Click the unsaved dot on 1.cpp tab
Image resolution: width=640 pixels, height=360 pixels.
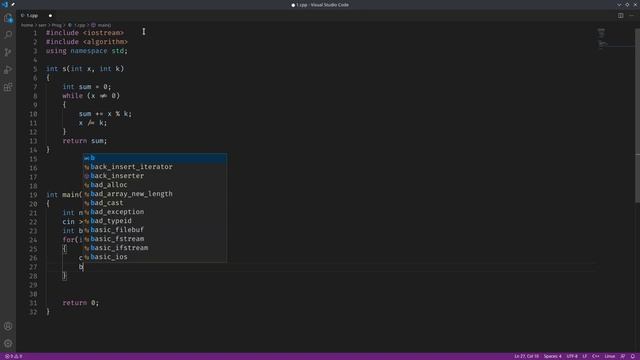click(x=50, y=16)
